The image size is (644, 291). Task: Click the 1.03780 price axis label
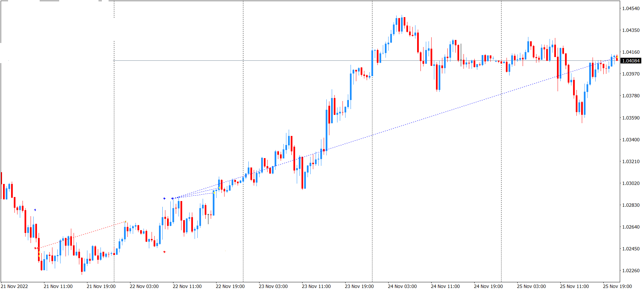click(631, 96)
